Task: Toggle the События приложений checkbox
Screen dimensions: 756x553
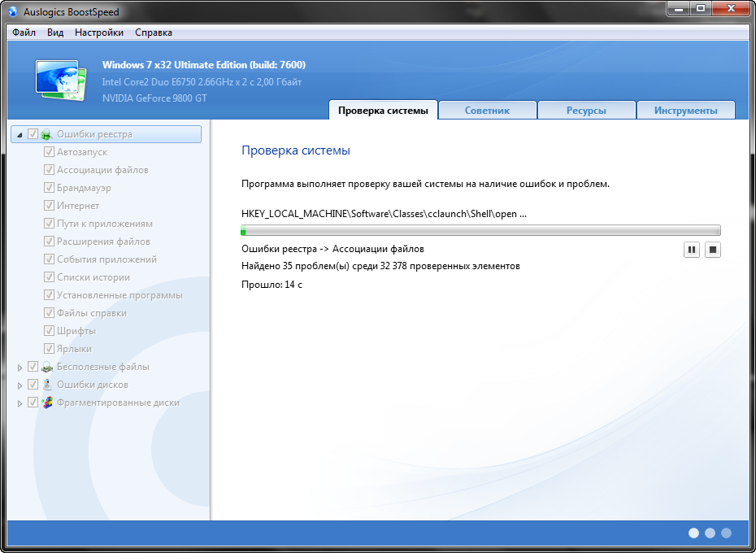Action: [x=49, y=259]
